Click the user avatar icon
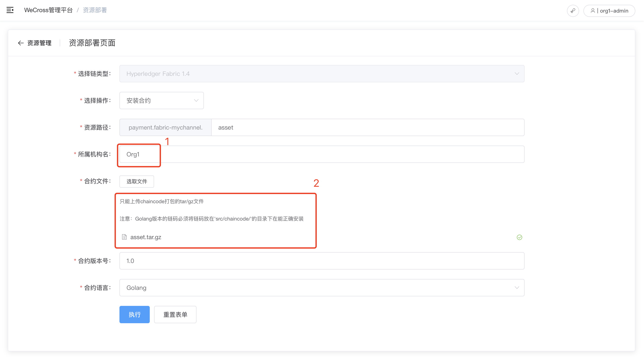This screenshot has height=357, width=644. click(592, 11)
